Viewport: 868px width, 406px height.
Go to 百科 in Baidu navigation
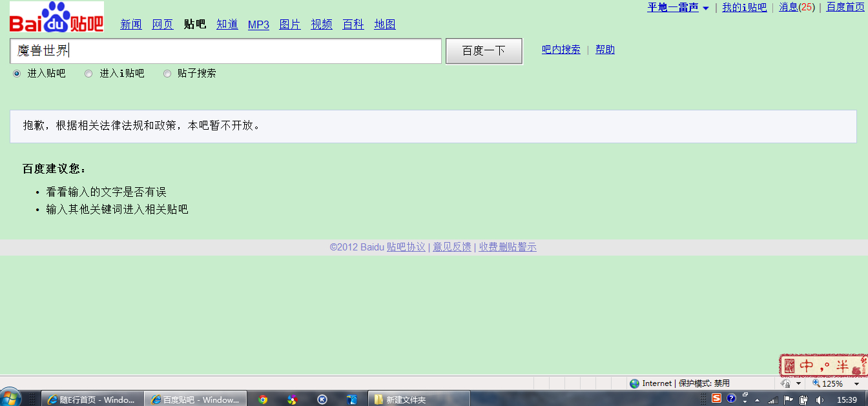click(x=353, y=25)
